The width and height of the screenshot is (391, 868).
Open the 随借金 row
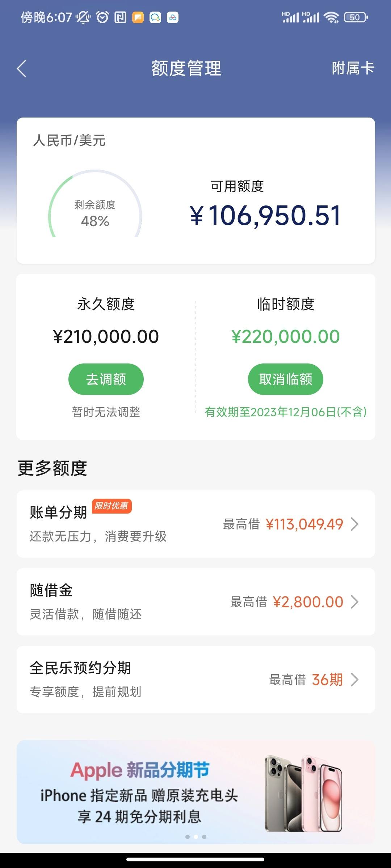coord(195,602)
